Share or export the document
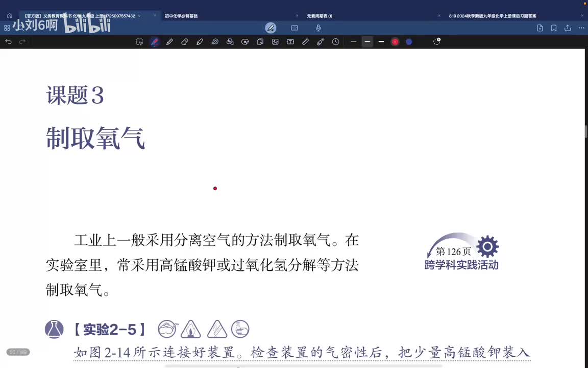This screenshot has height=368, width=588. [x=568, y=28]
